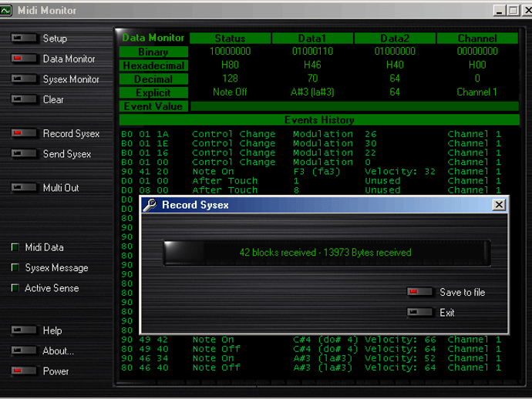532x399 pixels.
Task: Select history row B0 01 1E Modulation 30
Action: (311, 143)
